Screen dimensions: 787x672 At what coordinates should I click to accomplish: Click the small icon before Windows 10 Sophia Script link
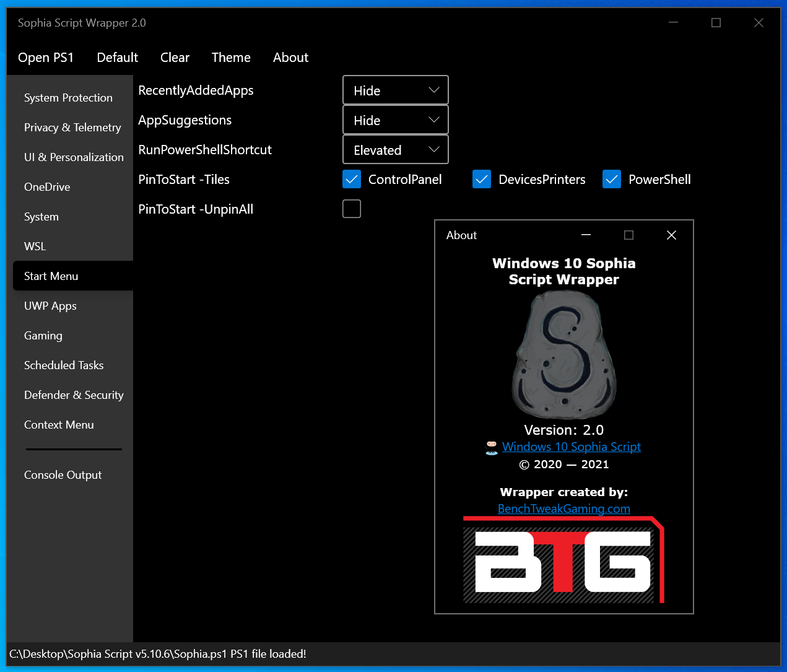coord(492,447)
